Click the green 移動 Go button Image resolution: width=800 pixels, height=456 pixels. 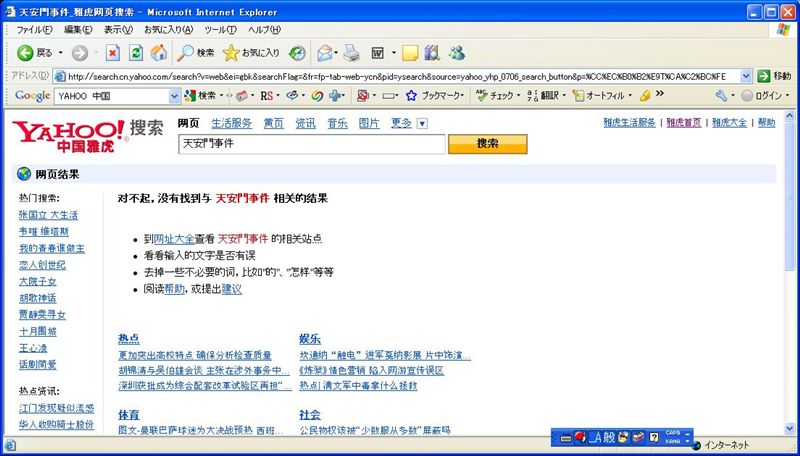773,76
